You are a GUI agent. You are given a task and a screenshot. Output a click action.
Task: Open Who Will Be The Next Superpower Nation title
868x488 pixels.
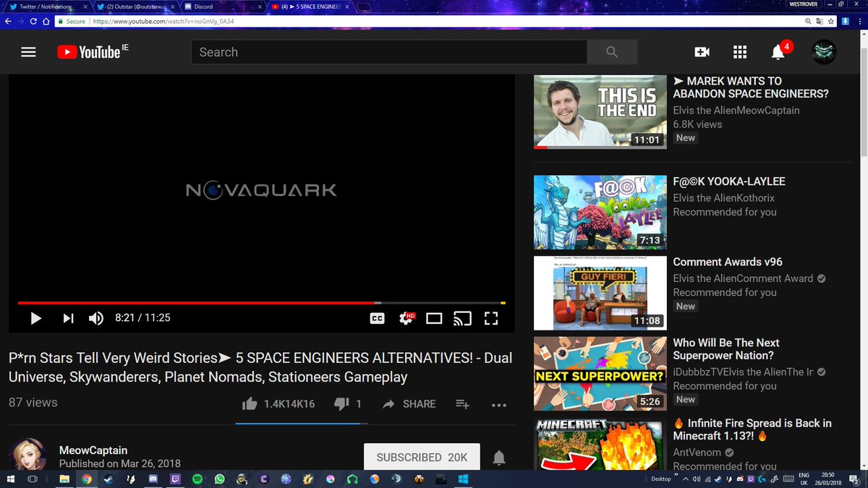[x=726, y=349]
